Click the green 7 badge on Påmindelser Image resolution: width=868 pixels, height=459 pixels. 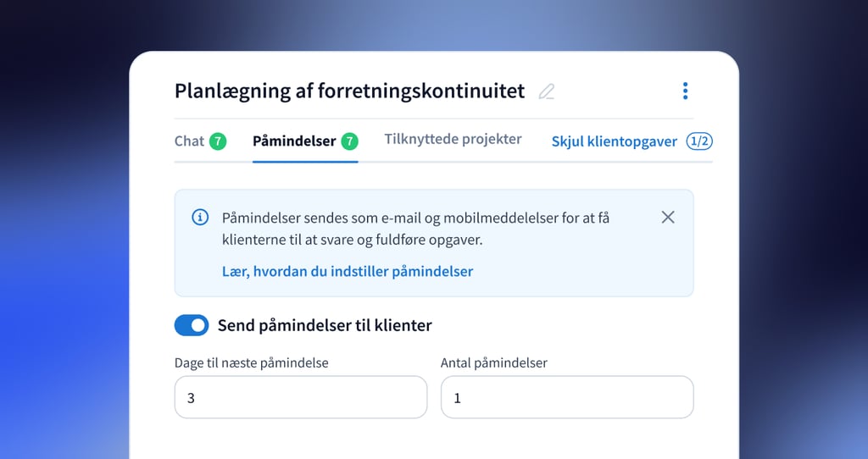click(x=349, y=141)
